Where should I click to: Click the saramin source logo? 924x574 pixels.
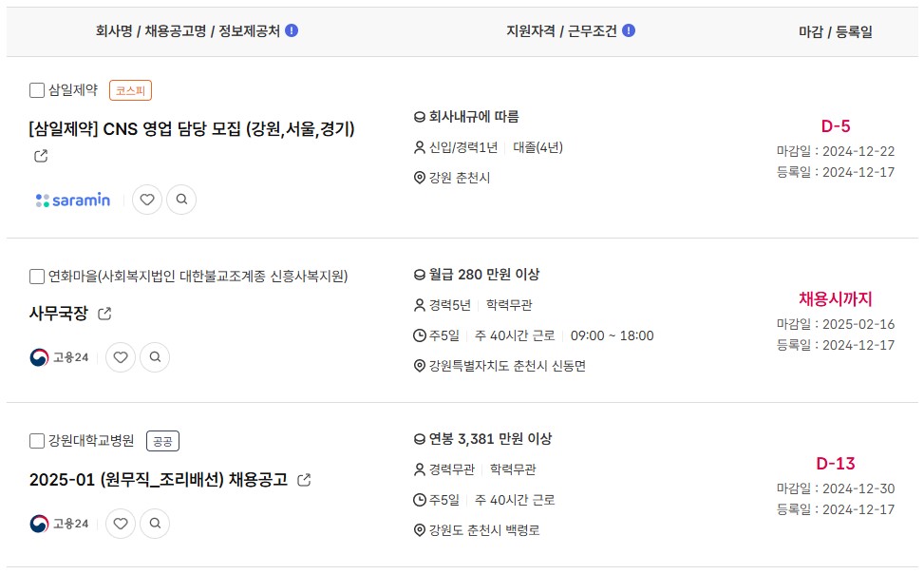point(72,200)
